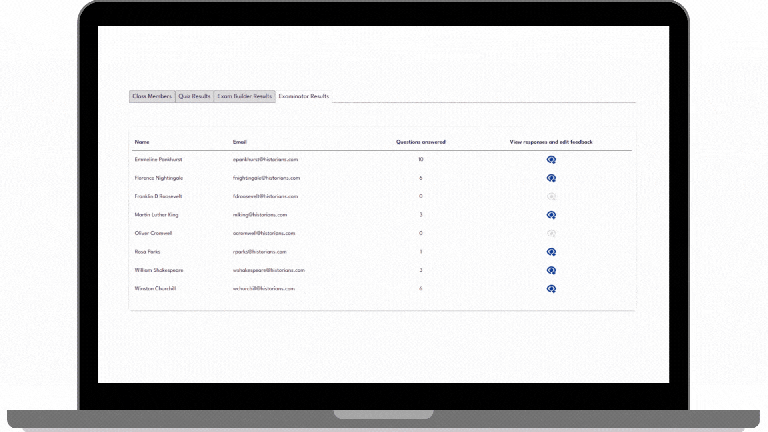Click email rparks@historians.com
The width and height of the screenshot is (768, 432).
pyautogui.click(x=260, y=252)
